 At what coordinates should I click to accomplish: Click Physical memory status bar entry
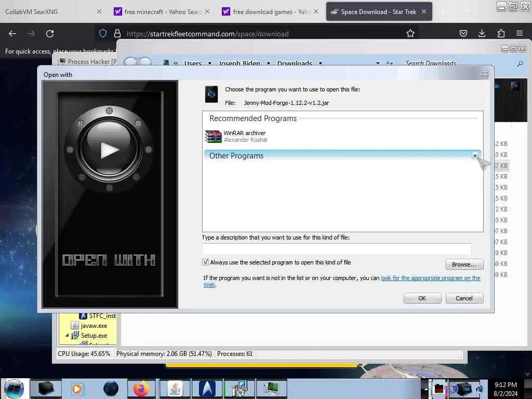pos(164,353)
